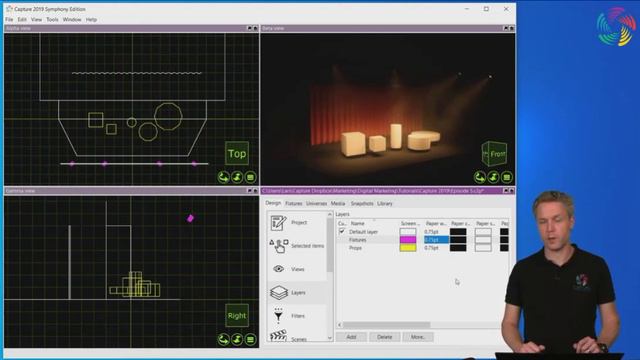Click the sidebar scroll-up arrow

(x=330, y=214)
